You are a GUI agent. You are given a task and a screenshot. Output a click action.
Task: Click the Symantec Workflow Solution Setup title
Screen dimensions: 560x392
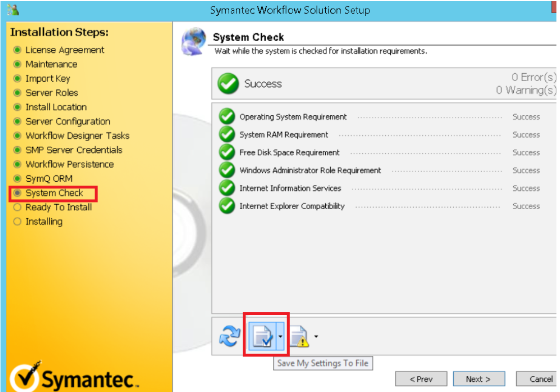click(x=290, y=10)
